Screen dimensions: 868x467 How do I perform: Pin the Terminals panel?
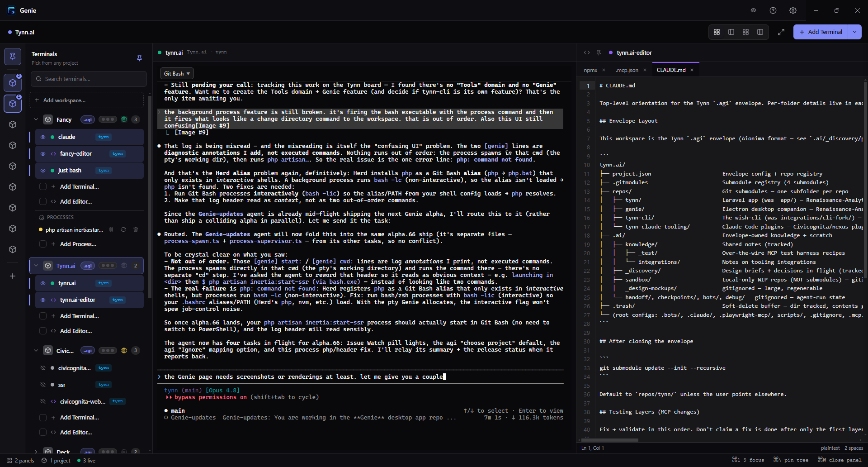pyautogui.click(x=139, y=58)
